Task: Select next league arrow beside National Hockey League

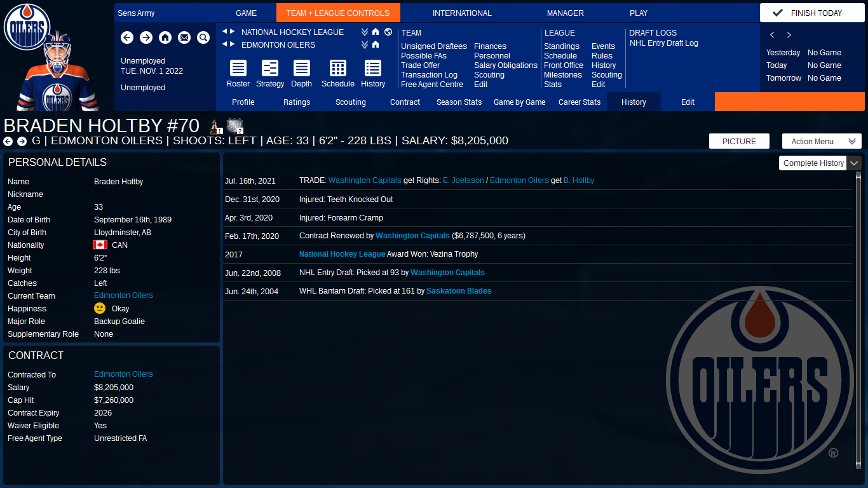Action: (x=232, y=32)
